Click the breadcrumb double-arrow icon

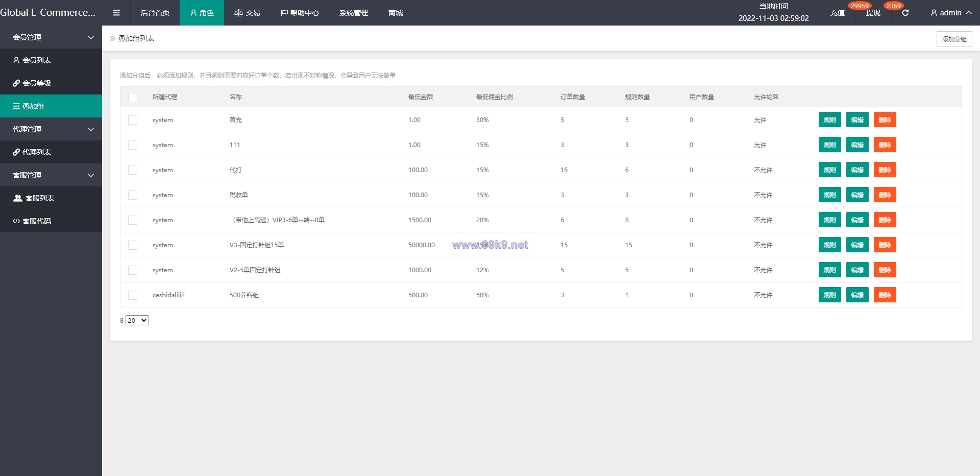113,38
